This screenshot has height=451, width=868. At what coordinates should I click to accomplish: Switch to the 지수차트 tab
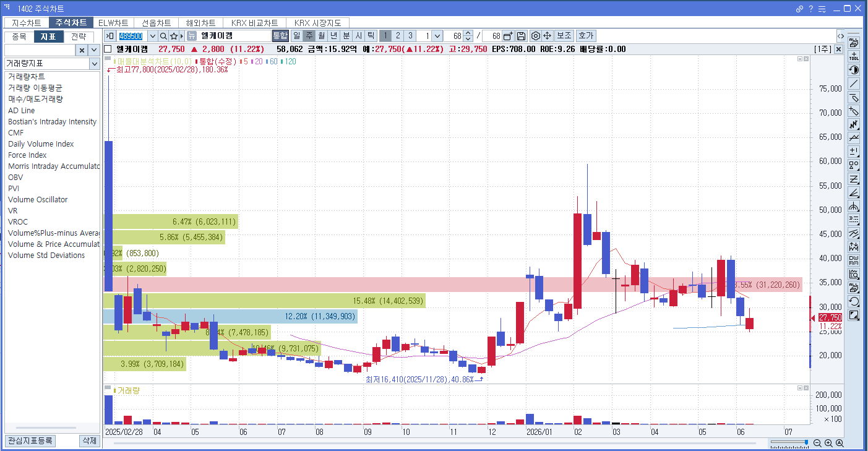(x=27, y=23)
